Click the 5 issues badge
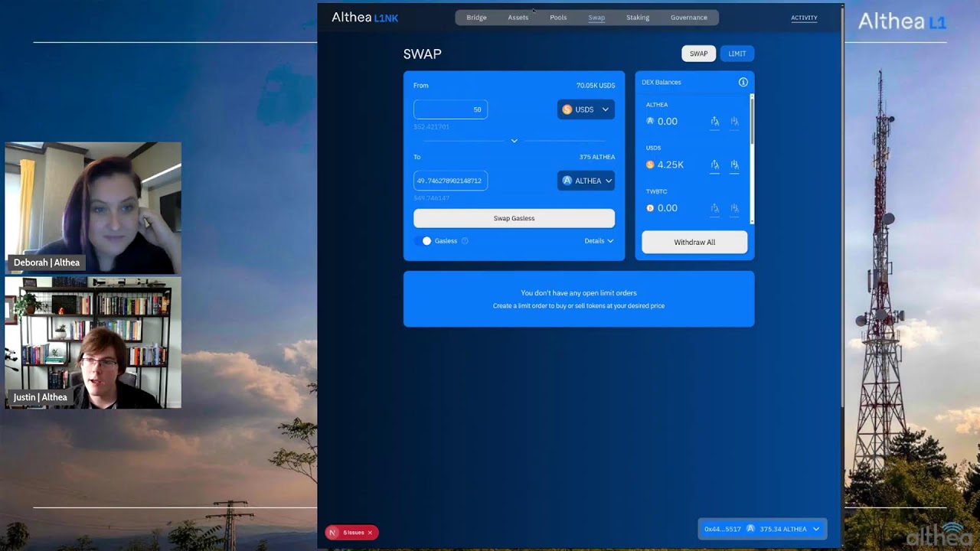This screenshot has width=980, height=551. 351,533
